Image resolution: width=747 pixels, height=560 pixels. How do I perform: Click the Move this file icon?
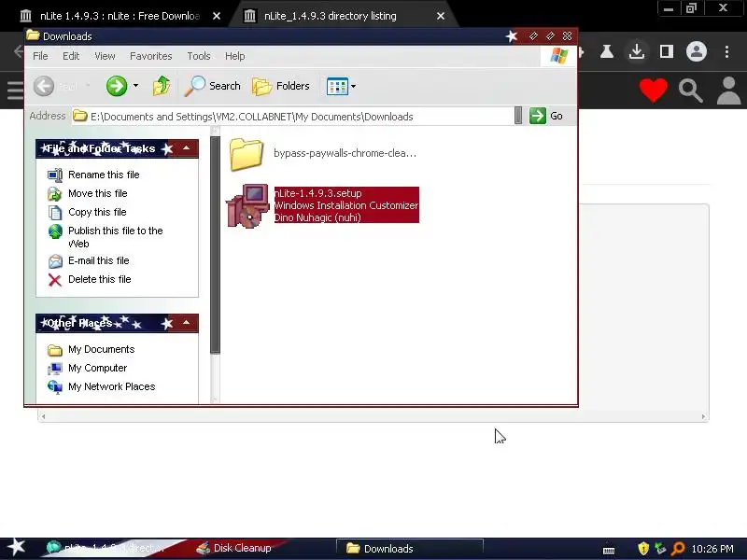[x=55, y=194]
